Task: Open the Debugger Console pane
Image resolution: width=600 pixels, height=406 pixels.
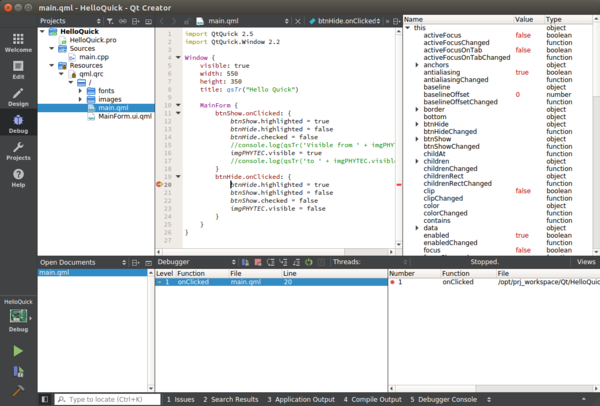Action: point(443,399)
